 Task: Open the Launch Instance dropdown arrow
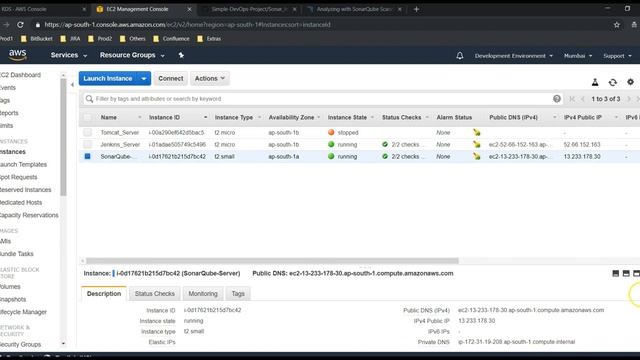coord(144,78)
